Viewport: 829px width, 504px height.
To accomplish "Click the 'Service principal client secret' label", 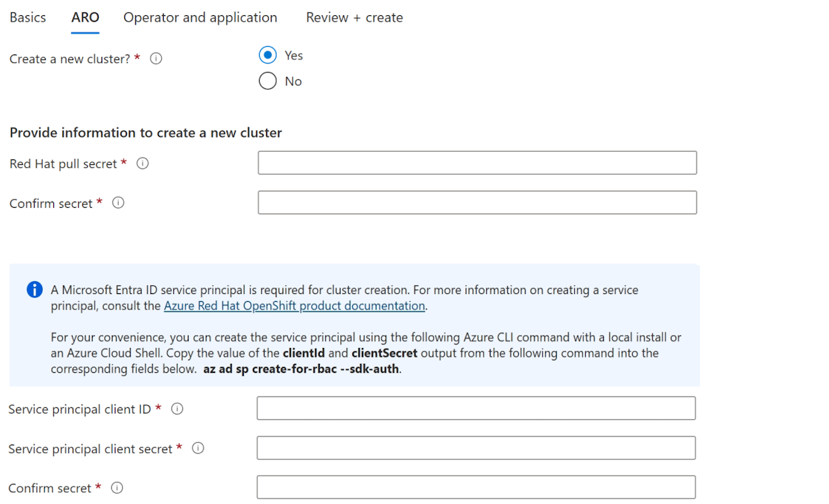I will click(90, 449).
